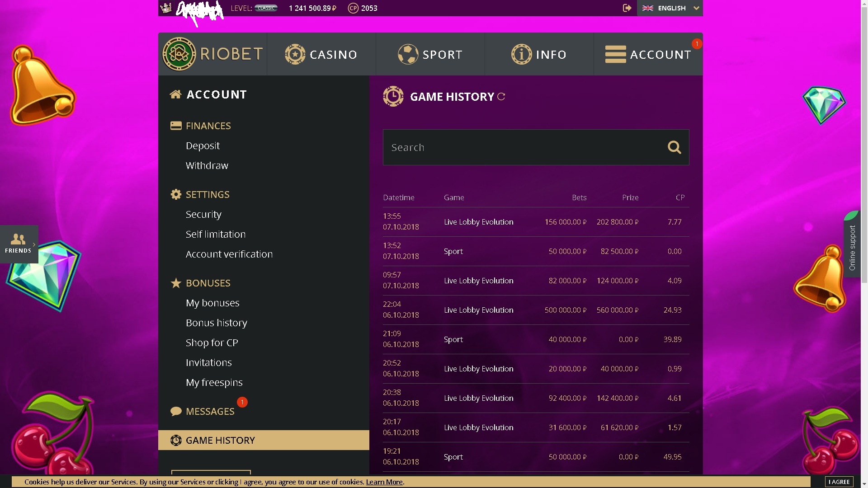Open Messages in account sidebar
Screen dimensions: 868x488
click(x=210, y=411)
